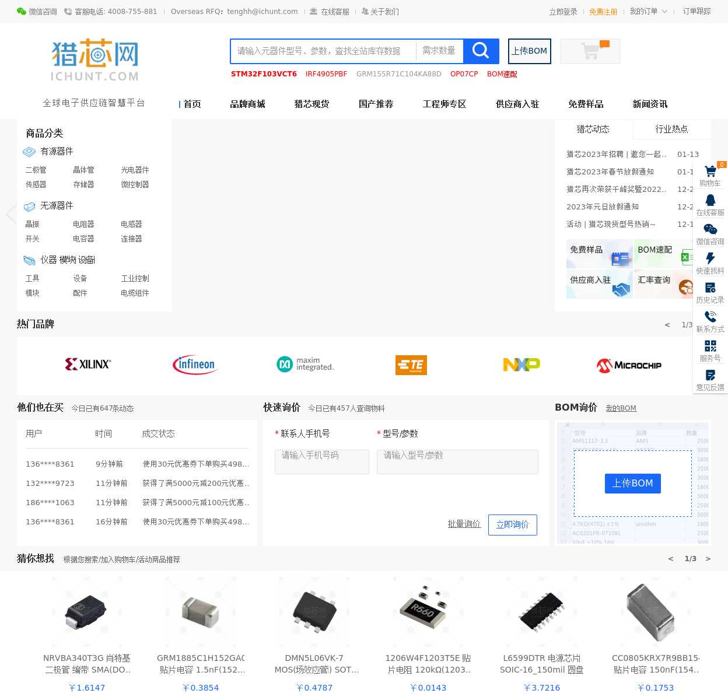Image resolution: width=728 pixels, height=700 pixels.
Task: Open sidebar 服务号 QR icon
Action: pos(710,346)
